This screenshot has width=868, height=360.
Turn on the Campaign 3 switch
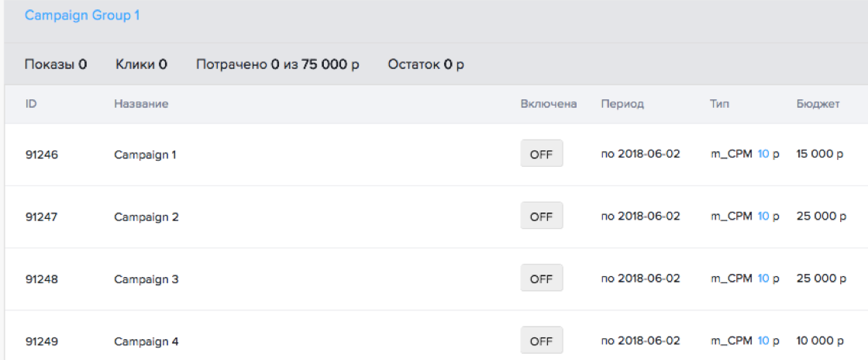[x=541, y=279]
